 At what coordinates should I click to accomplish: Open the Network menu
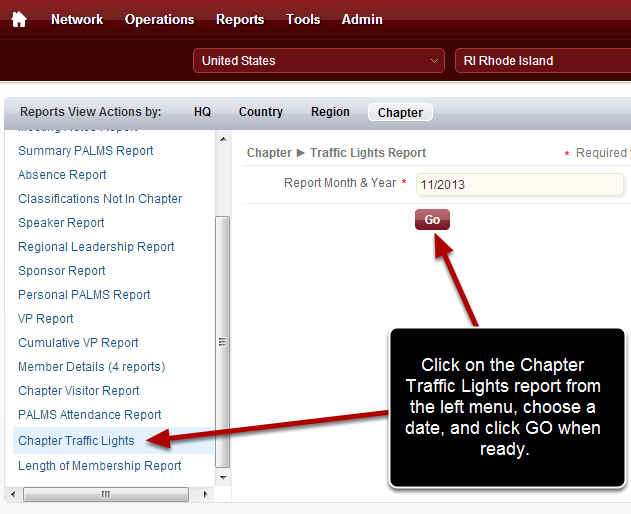point(77,20)
